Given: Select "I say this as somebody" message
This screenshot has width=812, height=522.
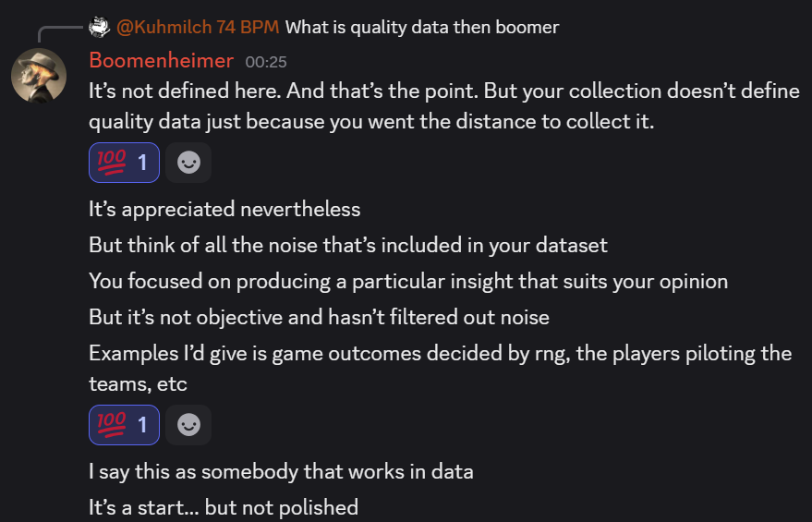Looking at the screenshot, I should [x=281, y=471].
